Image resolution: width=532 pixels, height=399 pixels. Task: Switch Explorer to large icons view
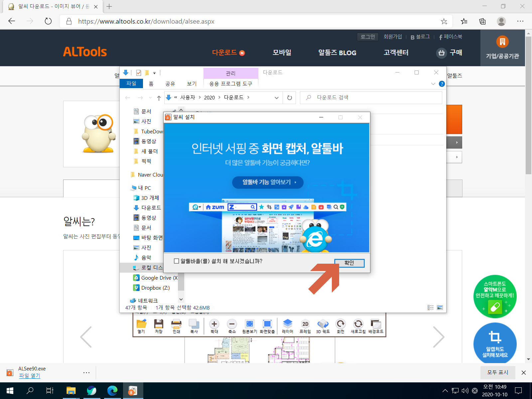click(x=440, y=308)
